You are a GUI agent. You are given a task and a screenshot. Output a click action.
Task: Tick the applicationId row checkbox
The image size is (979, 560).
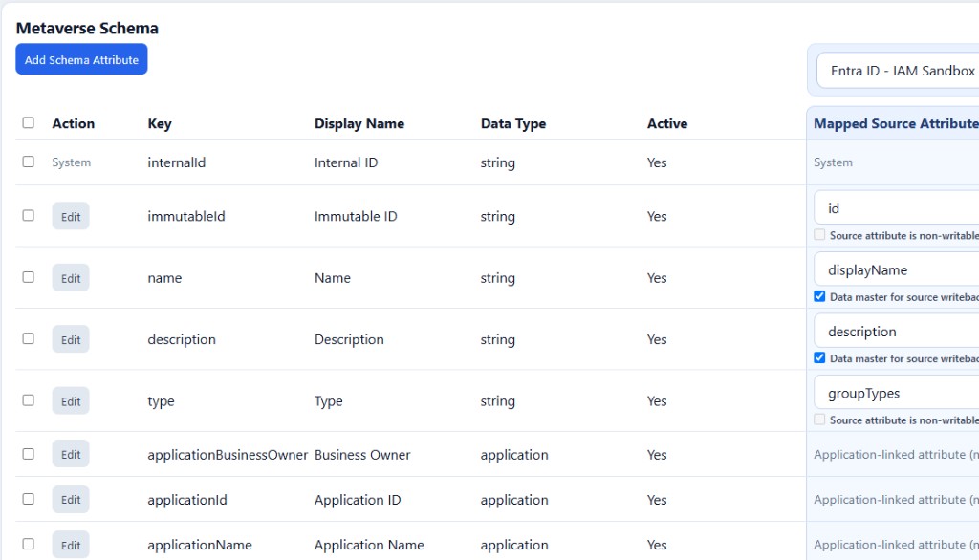(x=28, y=499)
